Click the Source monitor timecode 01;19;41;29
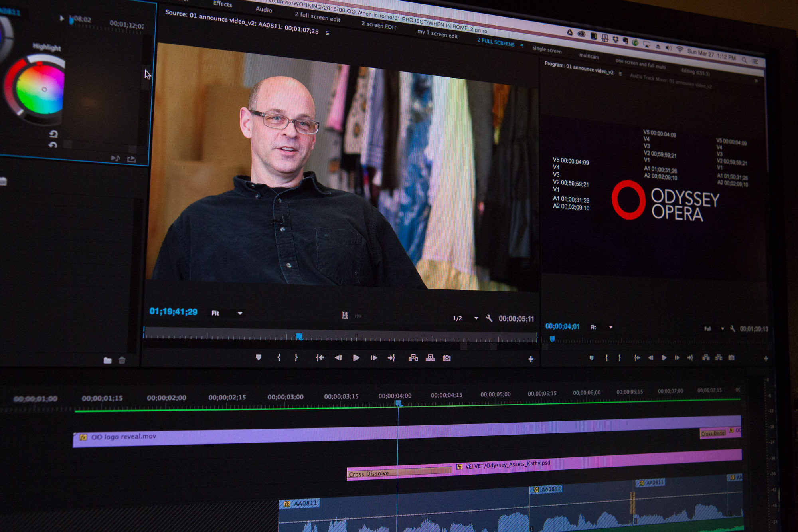Screen dimensions: 798x532 click(173, 311)
